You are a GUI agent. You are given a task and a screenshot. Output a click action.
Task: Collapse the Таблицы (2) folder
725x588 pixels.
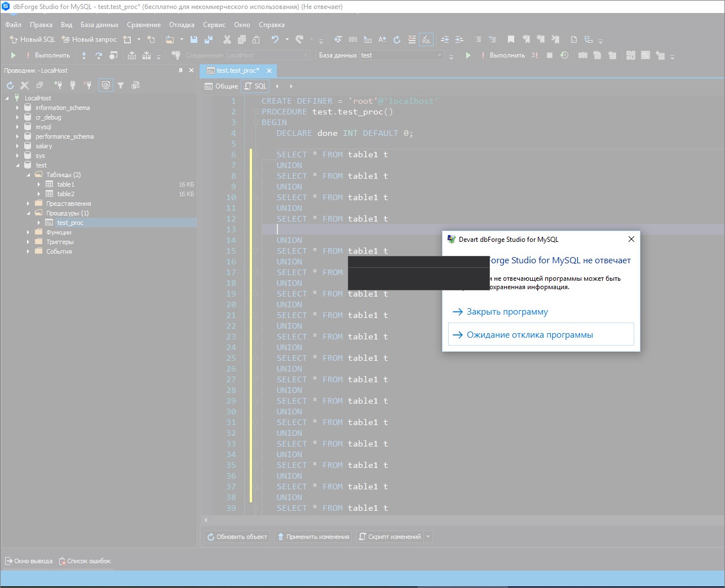click(x=28, y=175)
